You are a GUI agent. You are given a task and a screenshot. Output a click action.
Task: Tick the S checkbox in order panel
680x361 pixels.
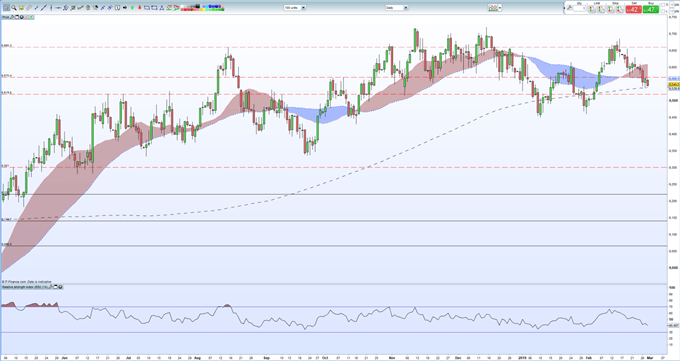pos(663,5)
